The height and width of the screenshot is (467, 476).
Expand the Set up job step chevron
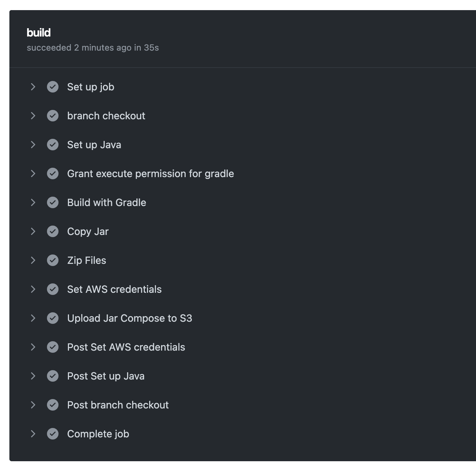(33, 87)
